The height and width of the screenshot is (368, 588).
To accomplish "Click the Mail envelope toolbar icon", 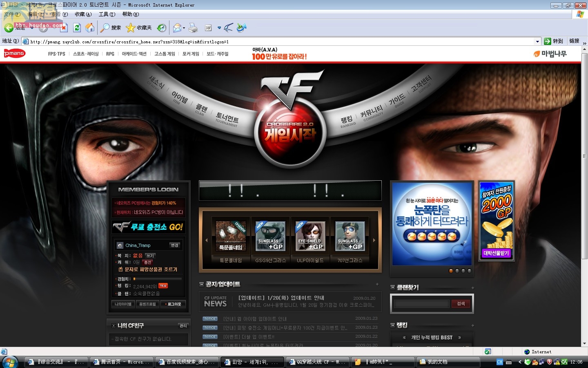I will point(177,28).
